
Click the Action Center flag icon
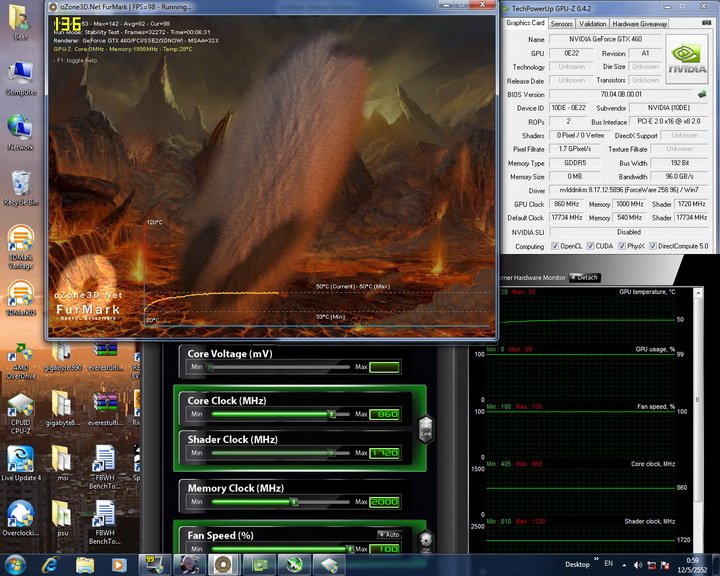664,565
